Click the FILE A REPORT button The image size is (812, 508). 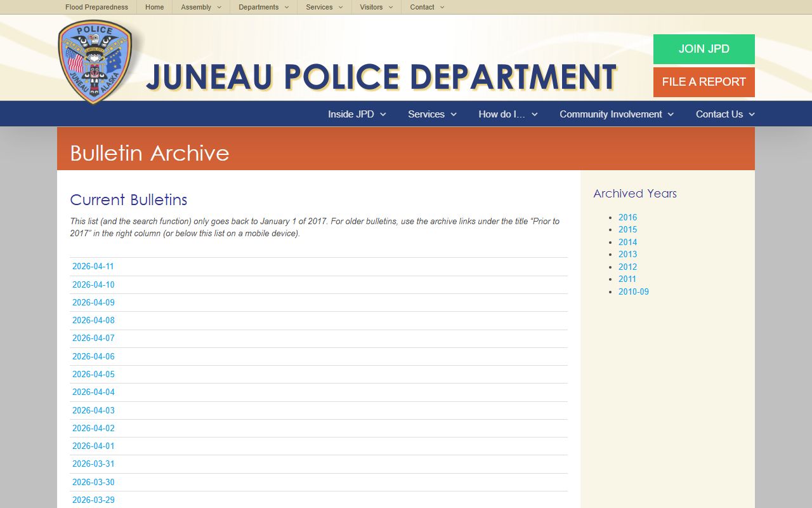pos(704,82)
